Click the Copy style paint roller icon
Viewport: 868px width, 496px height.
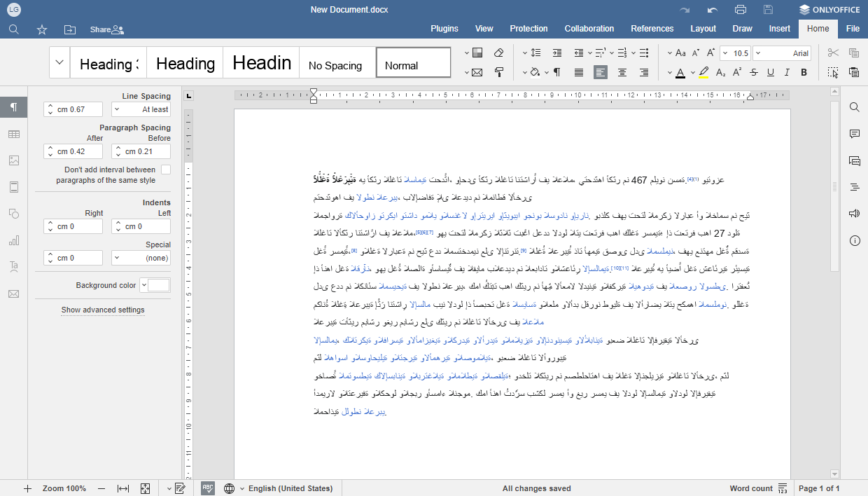pyautogui.click(x=499, y=72)
